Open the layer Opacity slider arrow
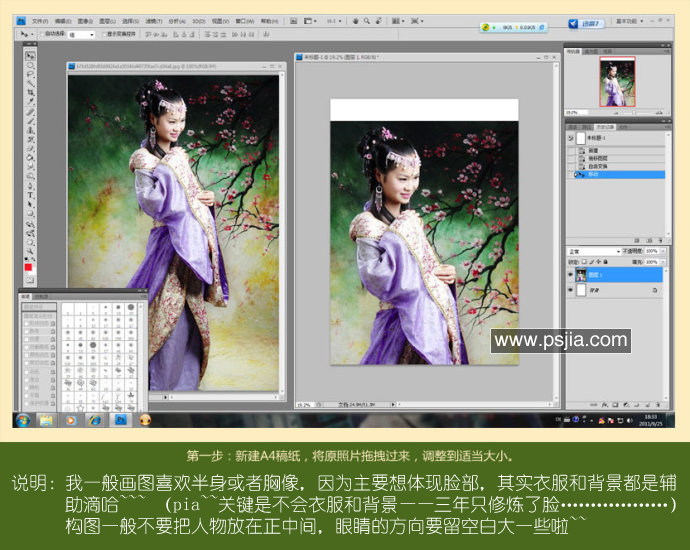Image resolution: width=690 pixels, height=550 pixels. pyautogui.click(x=663, y=251)
